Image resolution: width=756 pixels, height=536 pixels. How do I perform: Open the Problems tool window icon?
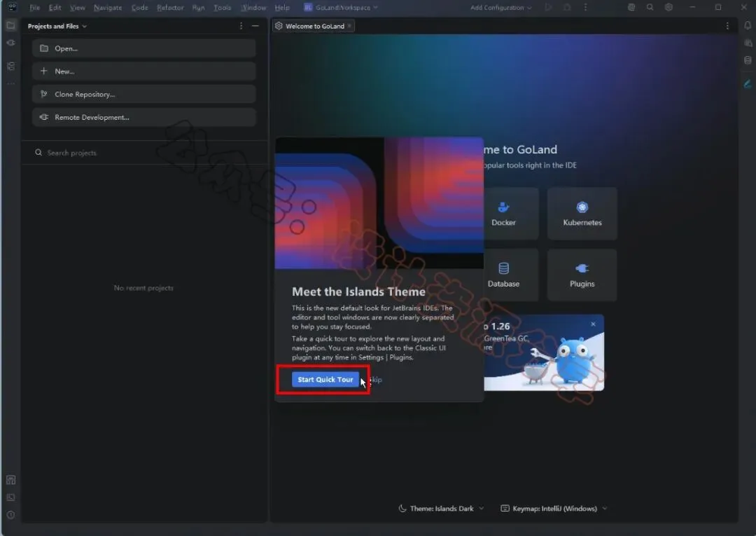pos(10,515)
